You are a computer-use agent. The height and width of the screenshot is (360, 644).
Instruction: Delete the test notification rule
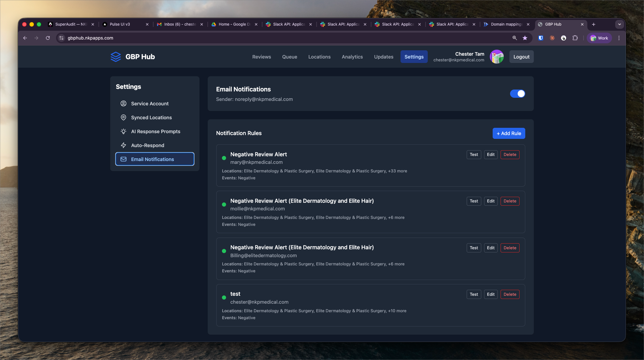[x=510, y=295]
